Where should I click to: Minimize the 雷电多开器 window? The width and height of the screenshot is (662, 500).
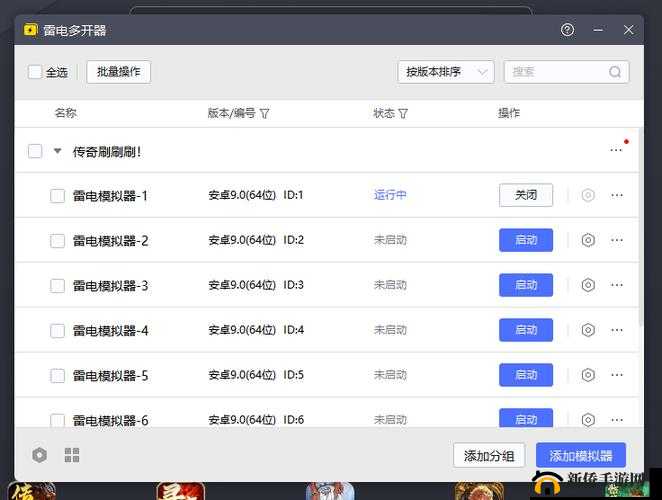click(x=598, y=30)
